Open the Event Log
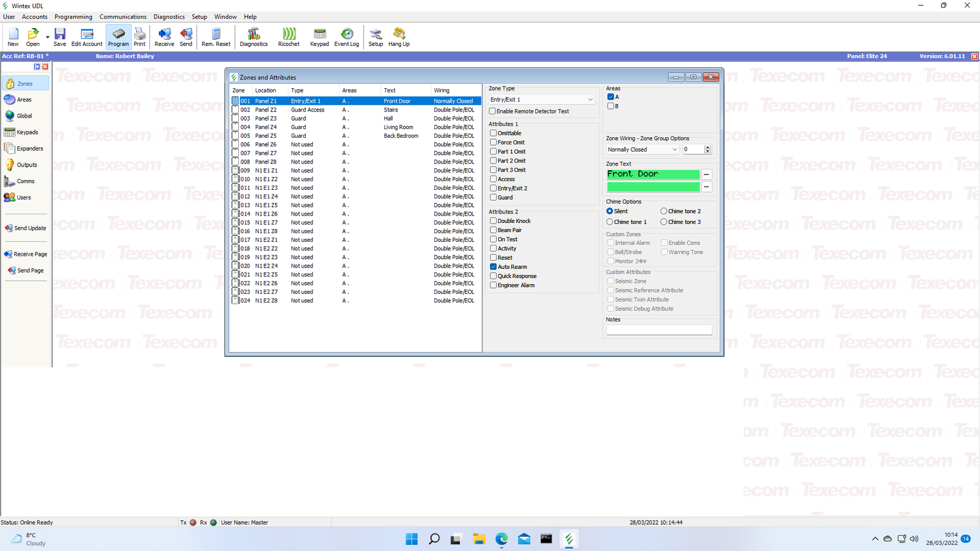 [x=347, y=37]
